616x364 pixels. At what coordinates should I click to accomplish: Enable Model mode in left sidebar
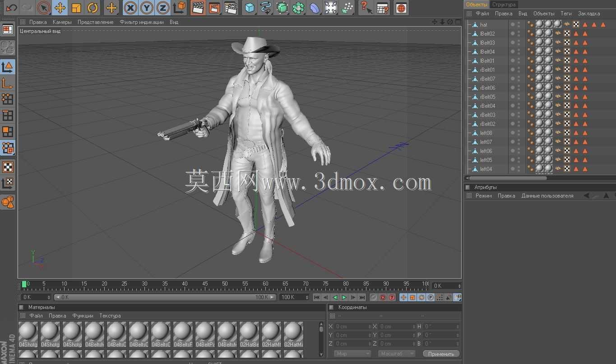click(8, 67)
